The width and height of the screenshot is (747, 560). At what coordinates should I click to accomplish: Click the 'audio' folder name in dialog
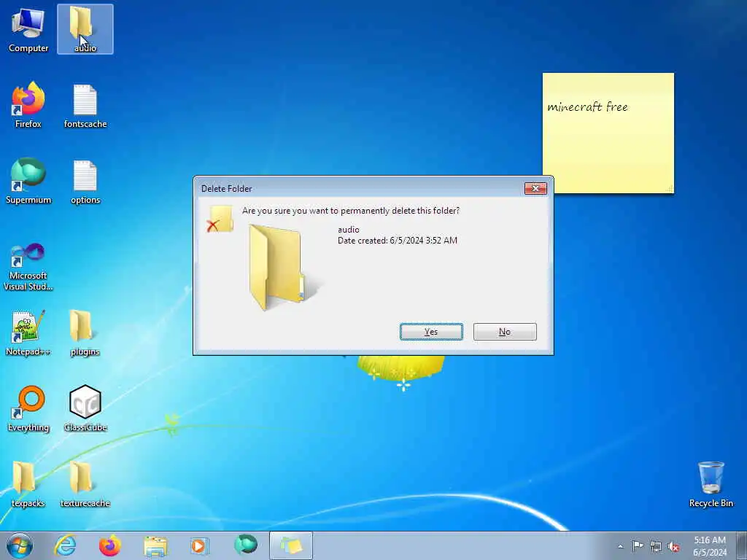point(348,230)
